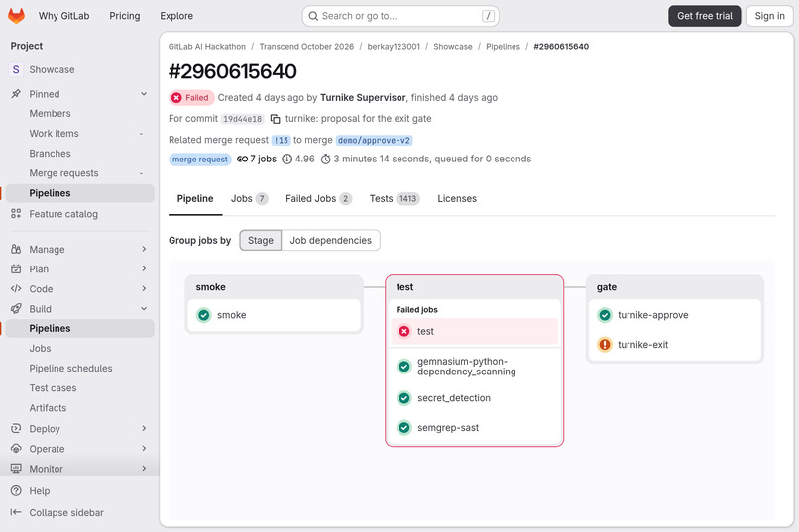Expand the Manage section chevron
799x532 pixels.
tap(144, 249)
